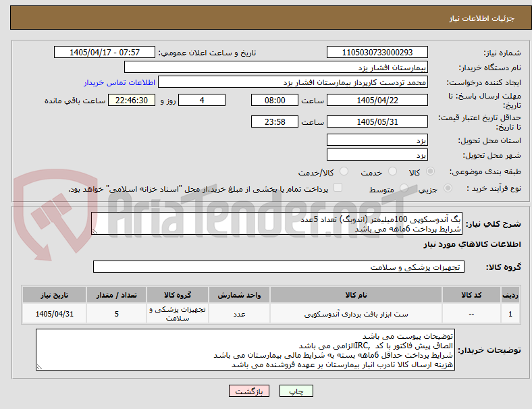The image size is (532, 409).
Task: Click the deadline time field 08:00
Action: pos(275,100)
